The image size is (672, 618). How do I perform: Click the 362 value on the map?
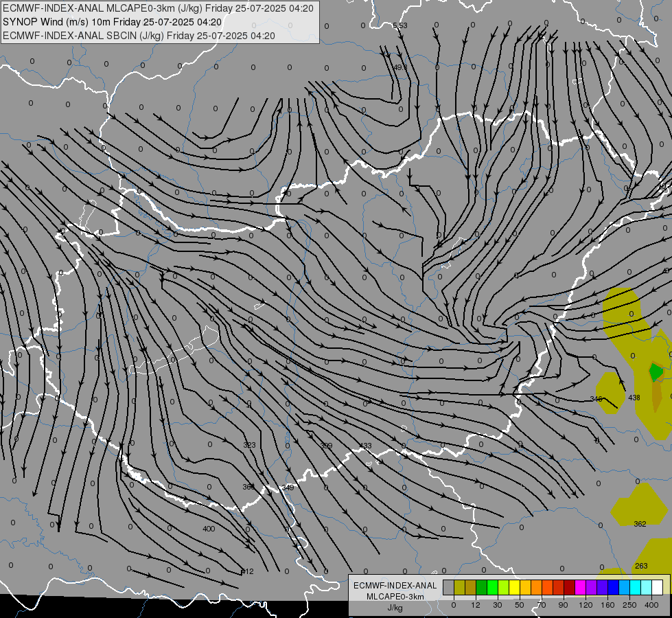pyautogui.click(x=640, y=524)
